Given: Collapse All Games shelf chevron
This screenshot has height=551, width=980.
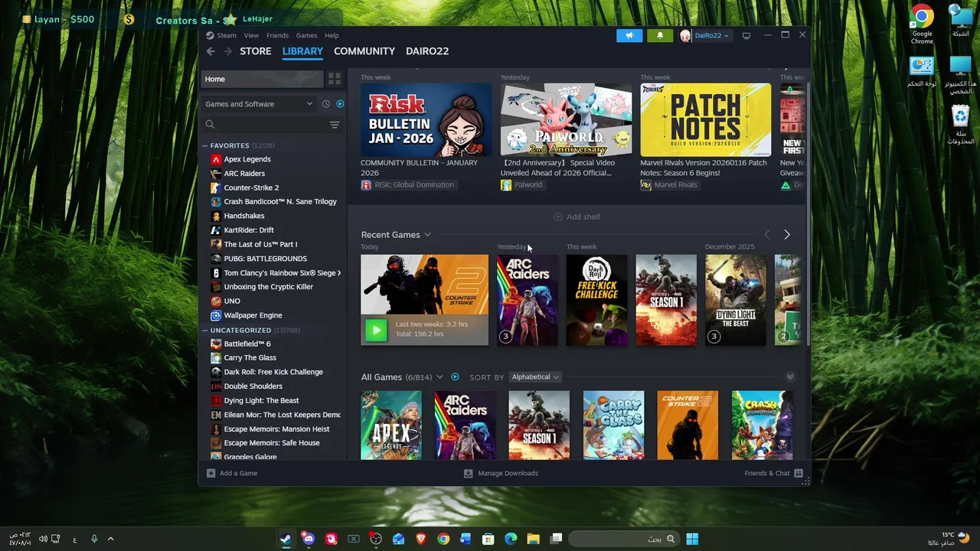Looking at the screenshot, I should tap(790, 377).
